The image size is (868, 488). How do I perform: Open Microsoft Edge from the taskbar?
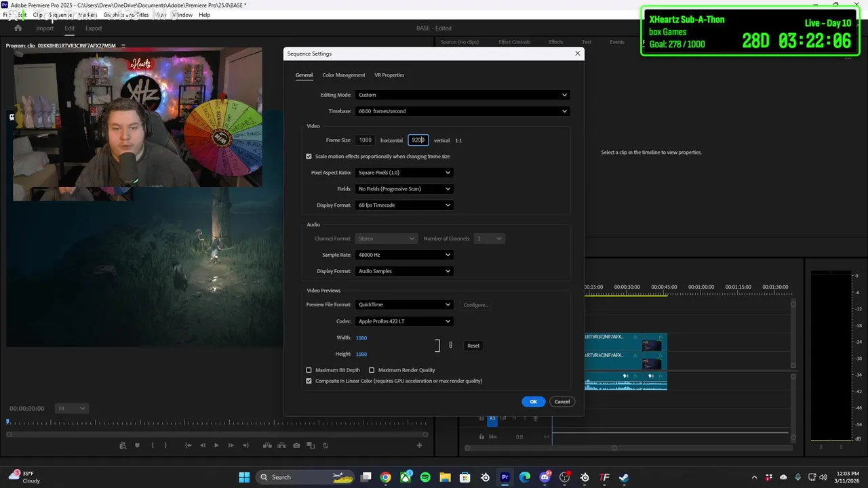(x=525, y=477)
